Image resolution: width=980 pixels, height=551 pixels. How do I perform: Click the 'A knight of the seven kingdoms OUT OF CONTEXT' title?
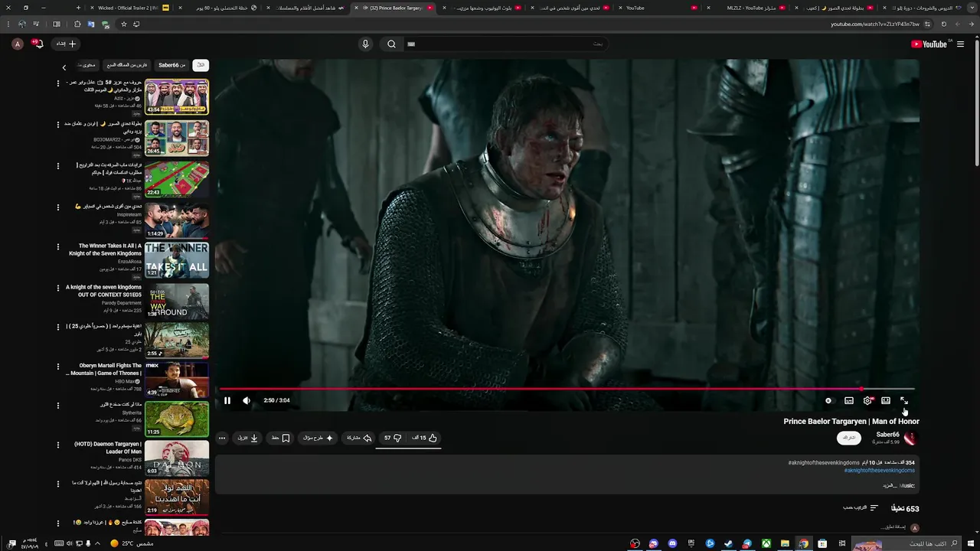[x=103, y=291]
